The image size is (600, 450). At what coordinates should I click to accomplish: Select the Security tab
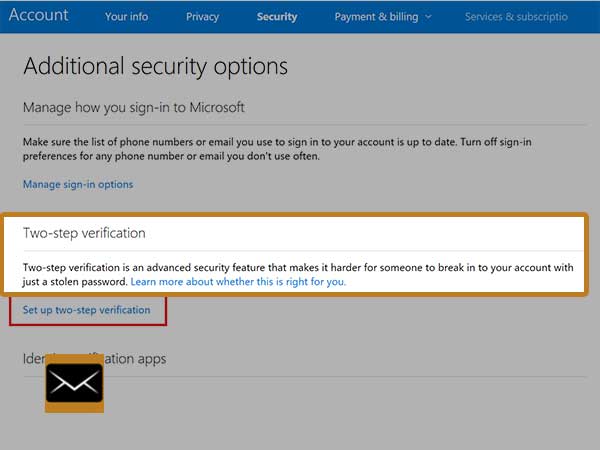coord(277,17)
